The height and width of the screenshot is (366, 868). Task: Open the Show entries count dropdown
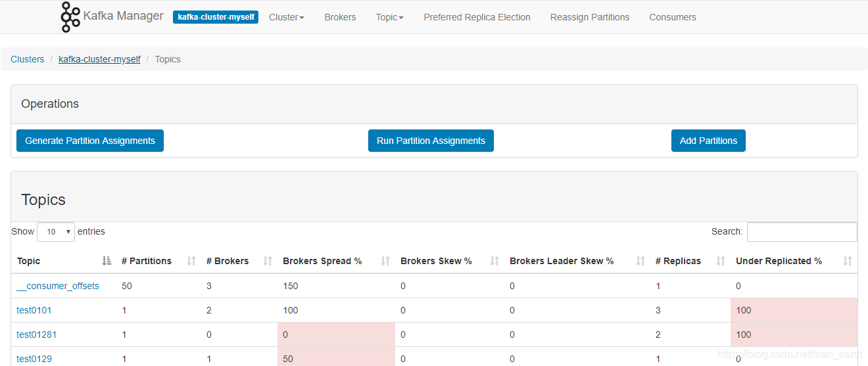(x=56, y=231)
